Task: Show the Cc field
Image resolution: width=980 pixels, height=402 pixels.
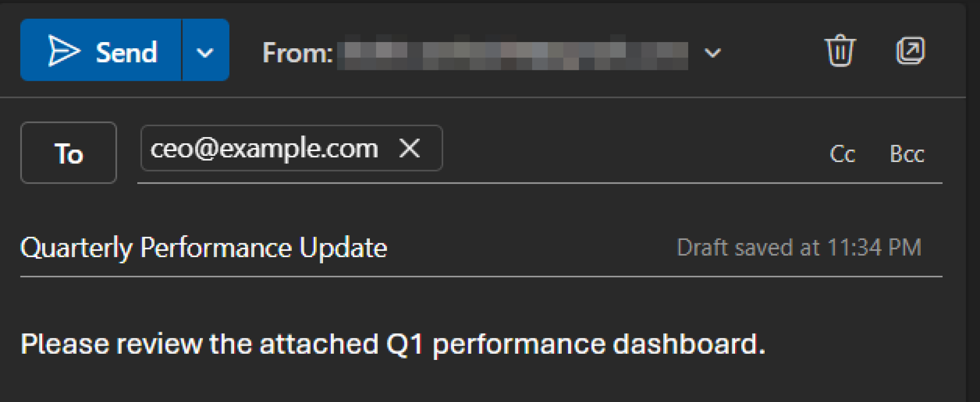Action: click(x=842, y=154)
